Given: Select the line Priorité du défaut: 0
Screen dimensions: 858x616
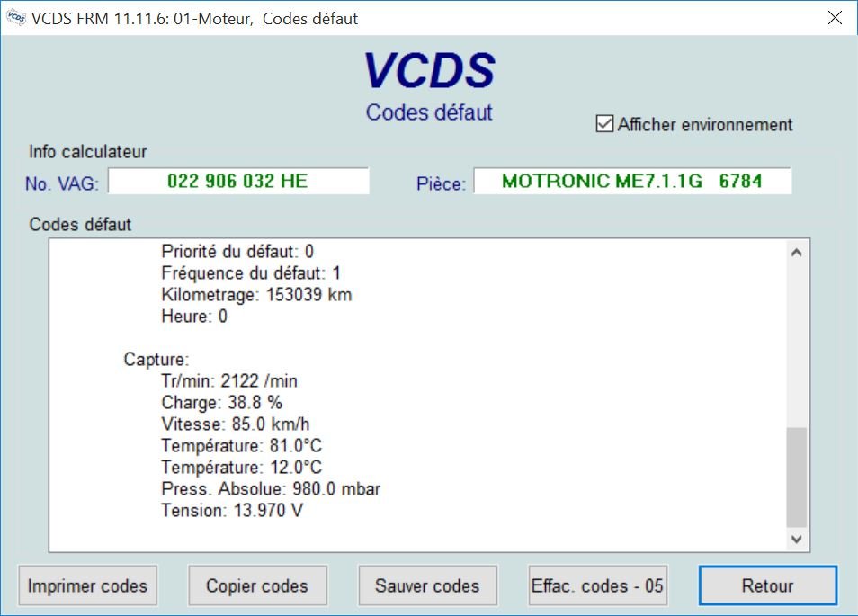Looking at the screenshot, I should click(x=237, y=251).
